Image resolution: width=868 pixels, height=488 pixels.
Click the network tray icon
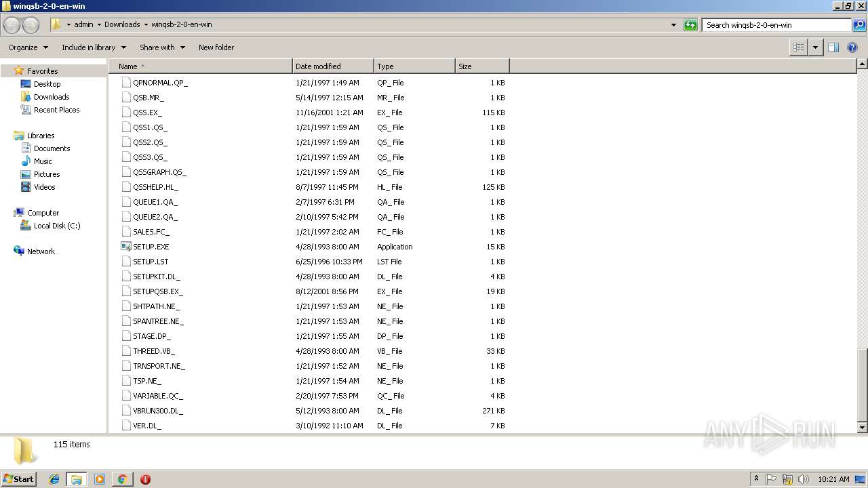(787, 479)
